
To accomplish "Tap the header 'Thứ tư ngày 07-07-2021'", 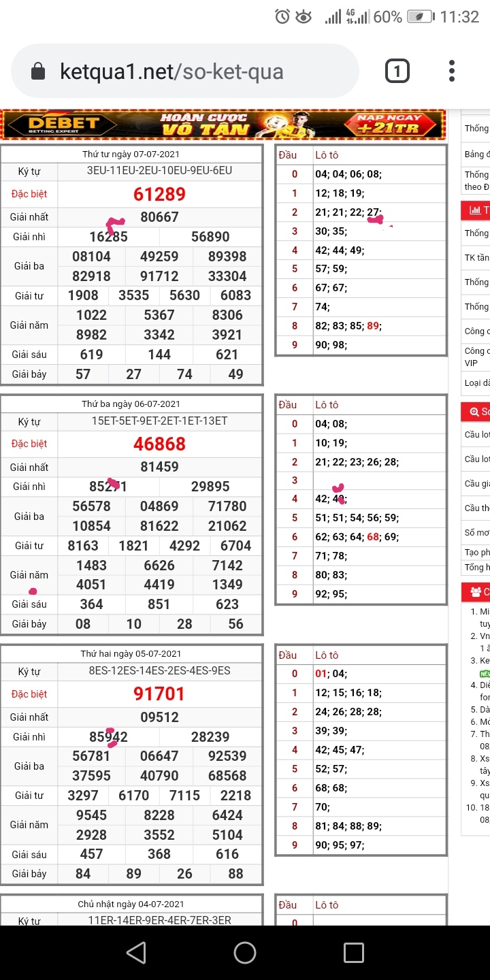I will click(x=131, y=154).
